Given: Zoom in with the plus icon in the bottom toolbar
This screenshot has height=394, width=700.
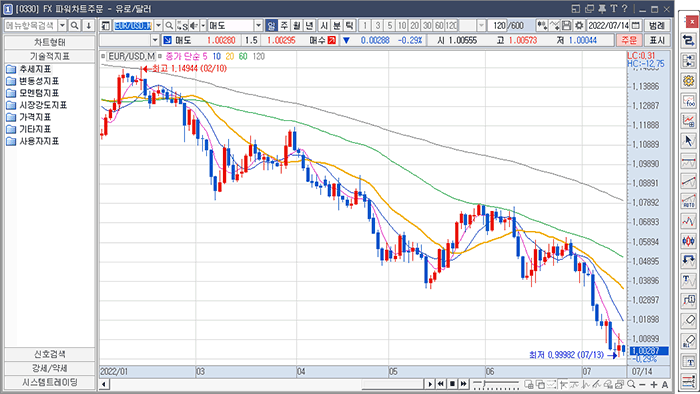Looking at the screenshot, I should 654,384.
